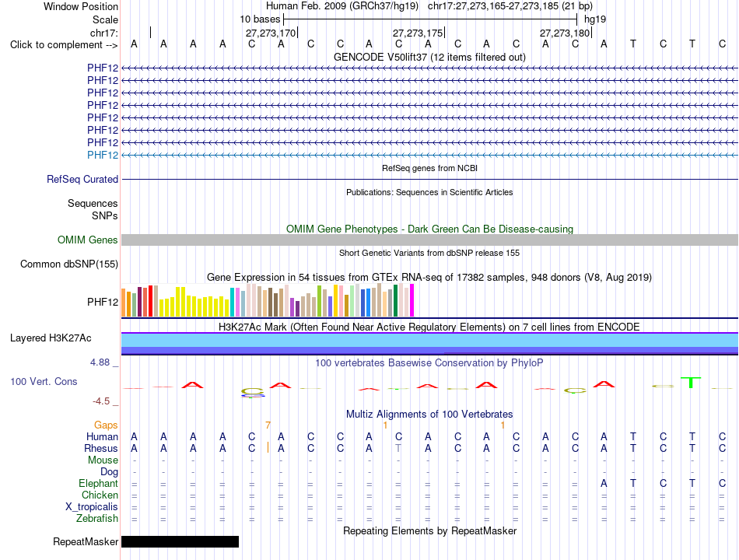This screenshot has height=560, width=739.
Task: Select the 'Dog' alignment row label
Action: tap(109, 472)
